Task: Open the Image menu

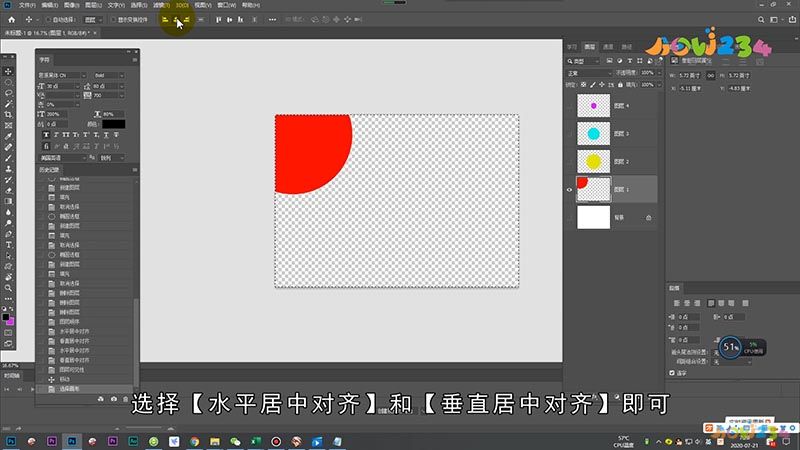Action: click(71, 5)
